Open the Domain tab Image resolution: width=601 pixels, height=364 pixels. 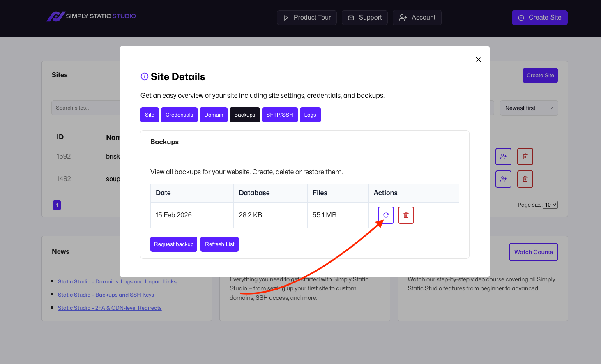[214, 115]
